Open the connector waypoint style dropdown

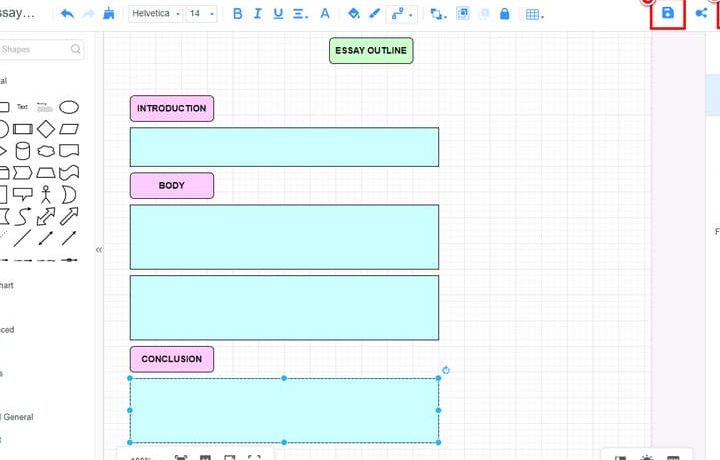[401, 14]
